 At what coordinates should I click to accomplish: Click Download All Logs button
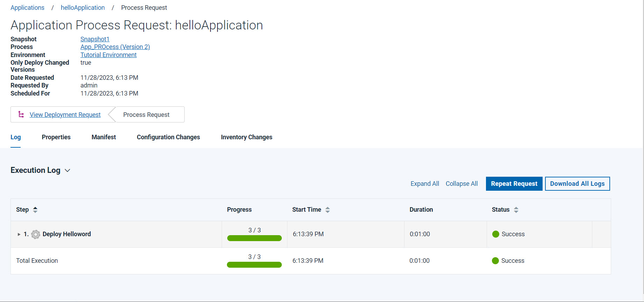pyautogui.click(x=577, y=184)
